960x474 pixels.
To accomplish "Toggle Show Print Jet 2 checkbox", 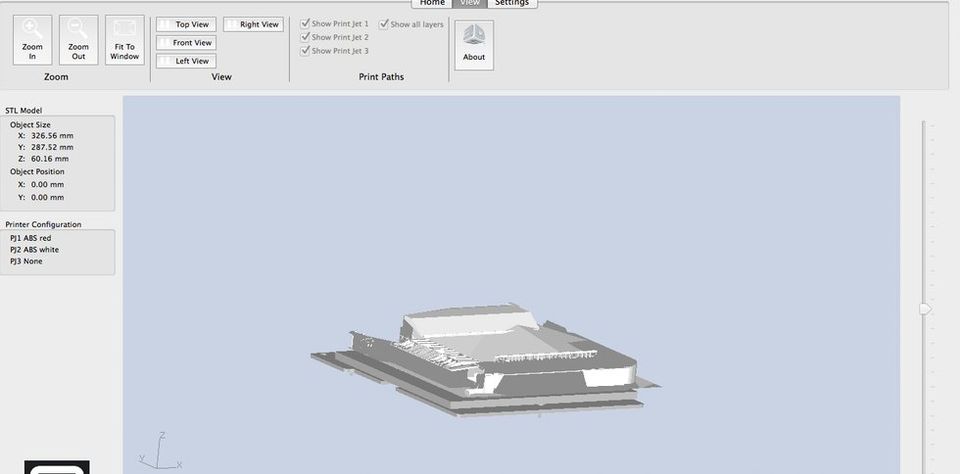I will click(x=305, y=37).
